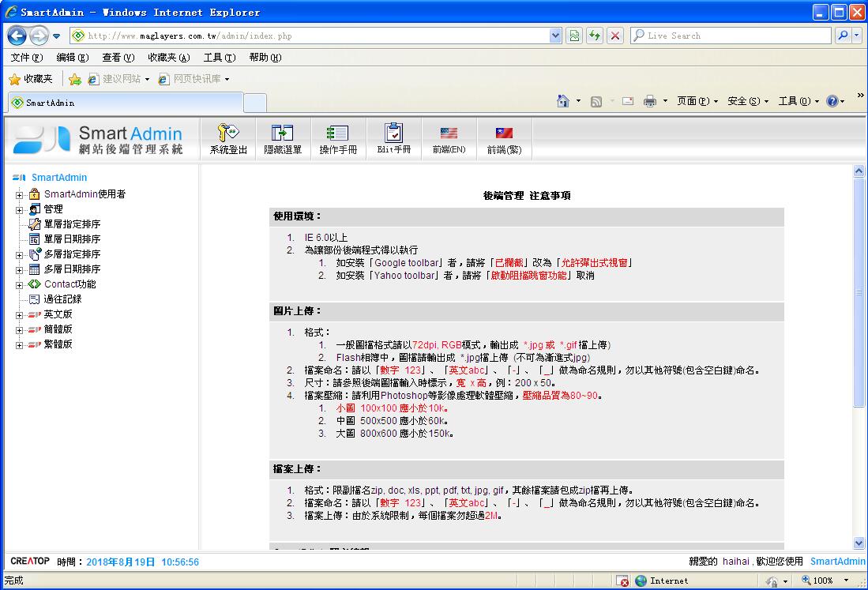The width and height of the screenshot is (868, 590).
Task: Click the SmartAdmin link in footer
Action: pos(837,562)
